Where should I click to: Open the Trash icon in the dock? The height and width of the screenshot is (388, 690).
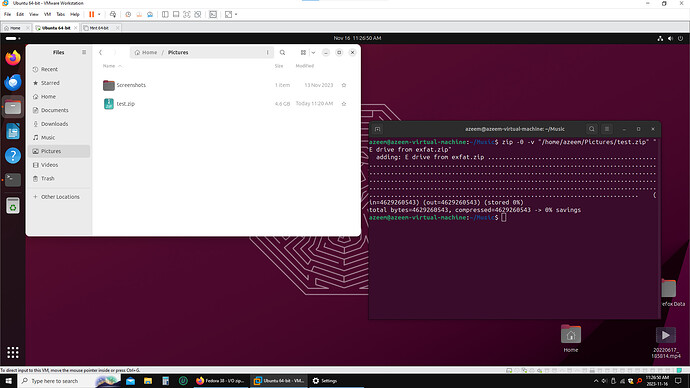(x=13, y=205)
